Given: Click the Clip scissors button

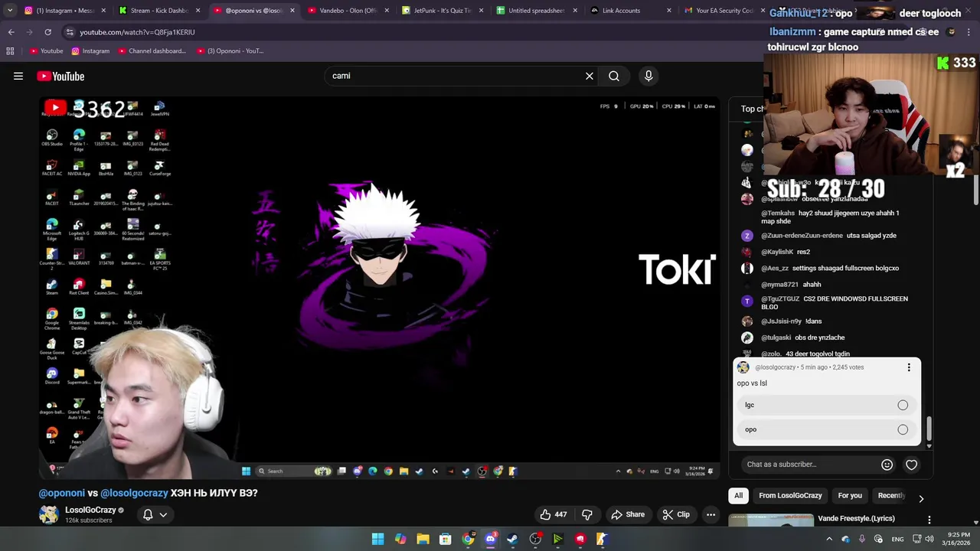Looking at the screenshot, I should 676,514.
